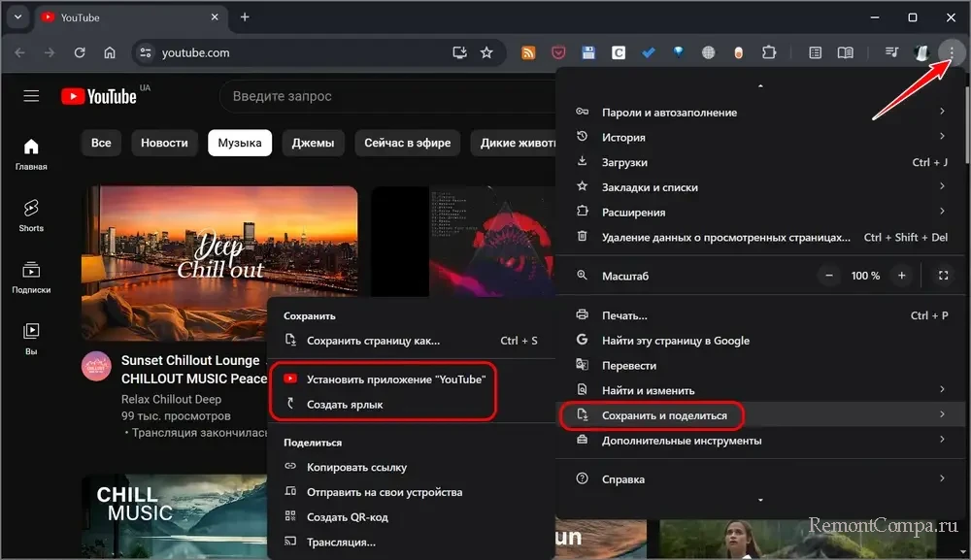Choose Отправить на свои устройства
This screenshot has height=560, width=971.
pos(411,492)
